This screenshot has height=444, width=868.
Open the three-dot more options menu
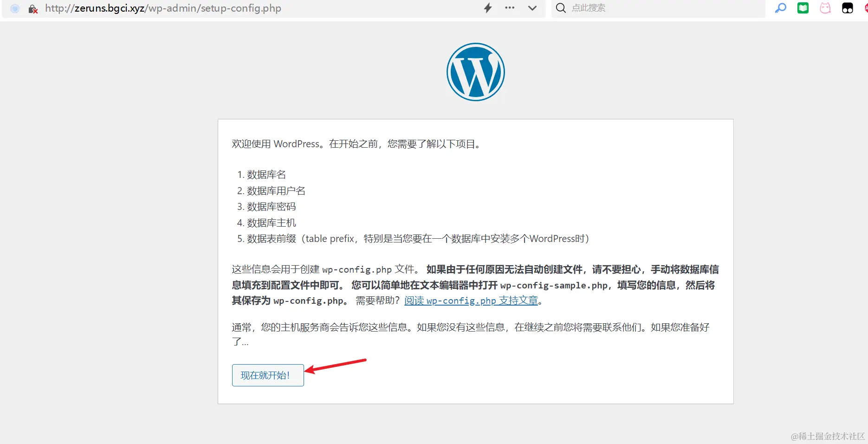pyautogui.click(x=510, y=8)
